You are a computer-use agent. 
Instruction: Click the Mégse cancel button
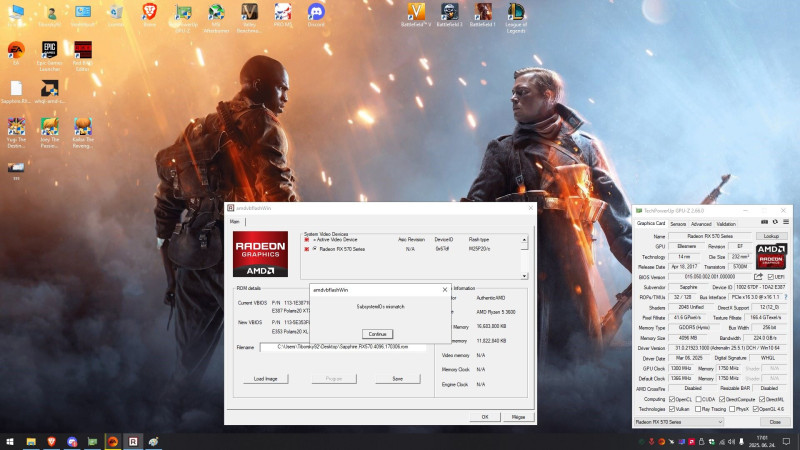[x=518, y=417]
